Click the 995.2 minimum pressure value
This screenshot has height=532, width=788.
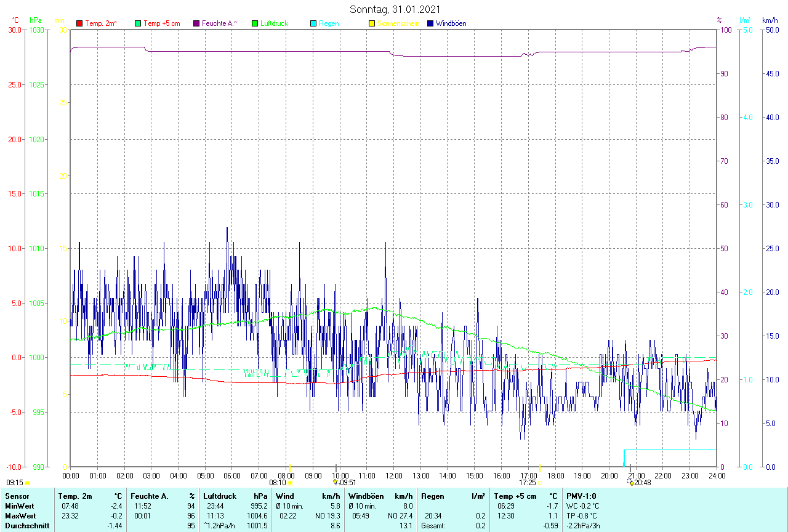[259, 506]
